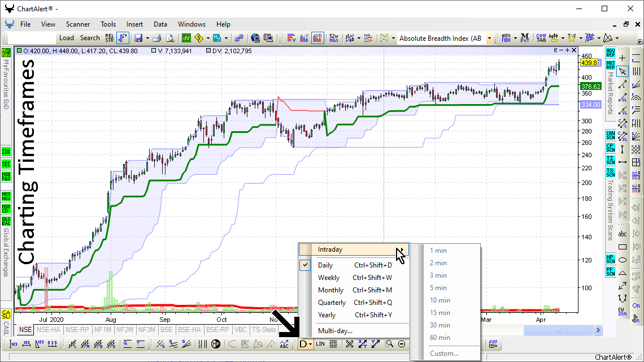The width and height of the screenshot is (644, 362).
Task: Click the 52w HiLo icon
Action: click(333, 38)
